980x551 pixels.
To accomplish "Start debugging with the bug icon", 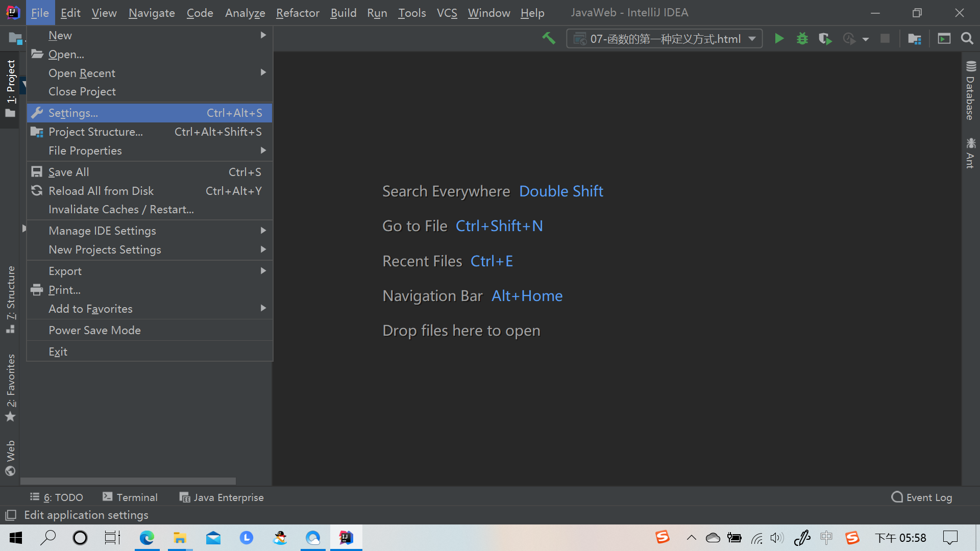I will 802,38.
